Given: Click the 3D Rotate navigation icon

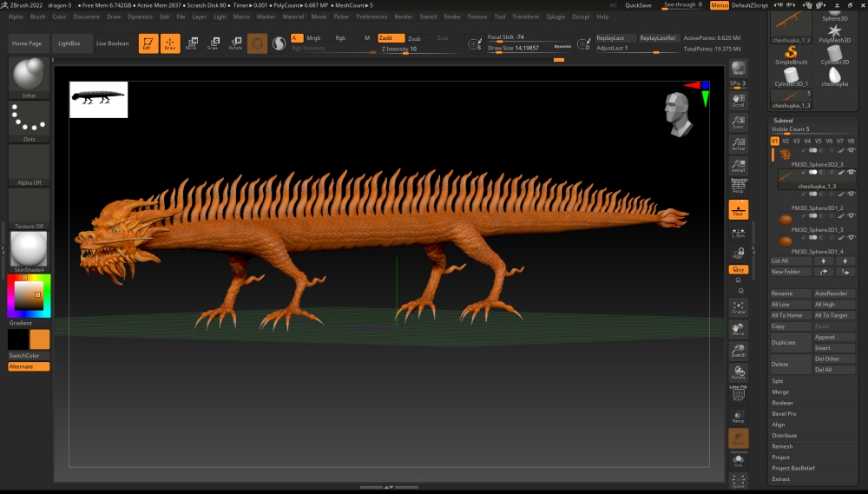Looking at the screenshot, I should click(x=739, y=372).
